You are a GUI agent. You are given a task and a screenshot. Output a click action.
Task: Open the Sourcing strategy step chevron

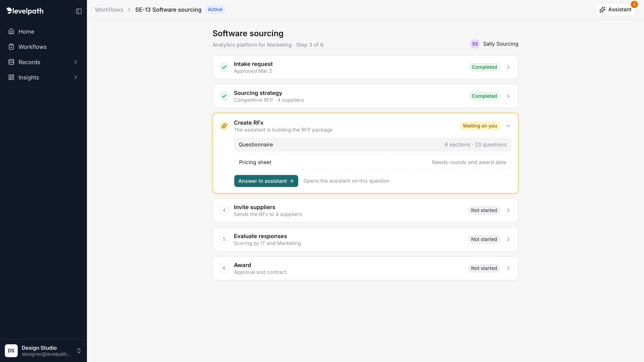point(508,96)
